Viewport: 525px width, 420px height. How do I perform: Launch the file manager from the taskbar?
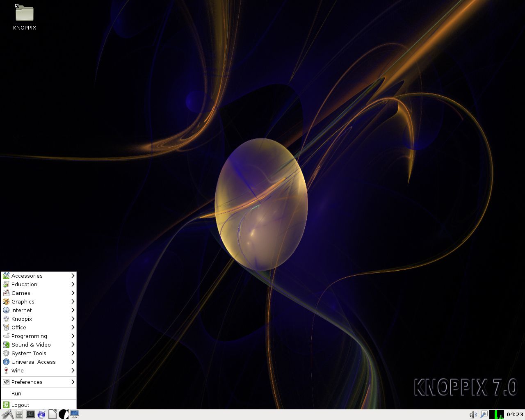pos(19,414)
